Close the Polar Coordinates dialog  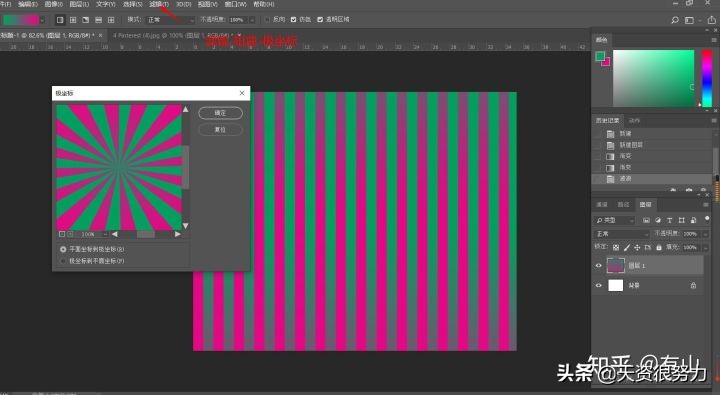point(242,93)
